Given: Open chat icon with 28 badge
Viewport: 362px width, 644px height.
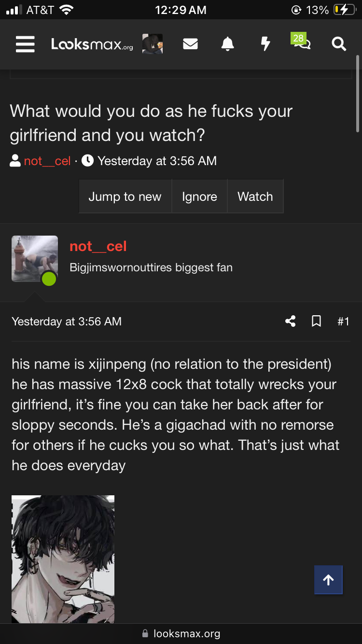Looking at the screenshot, I should pyautogui.click(x=302, y=43).
